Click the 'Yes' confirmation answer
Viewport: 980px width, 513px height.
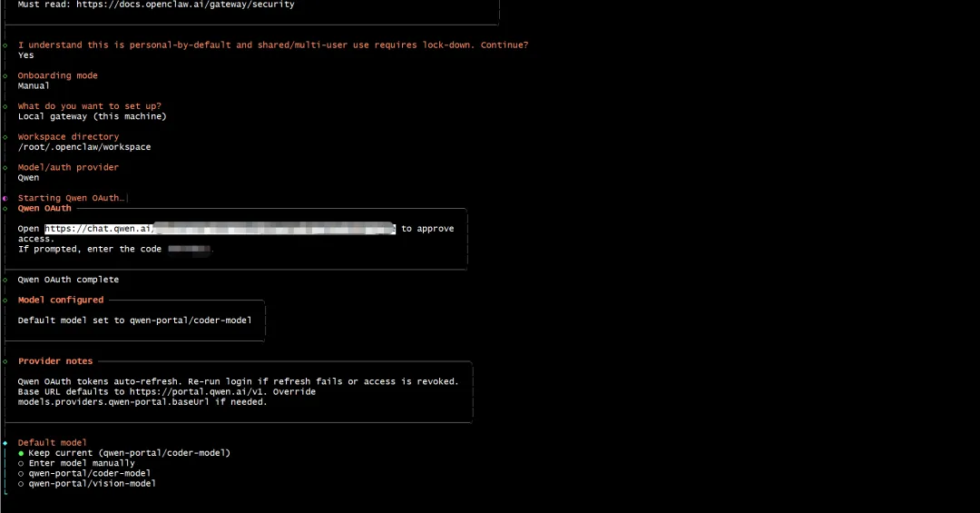tap(25, 55)
